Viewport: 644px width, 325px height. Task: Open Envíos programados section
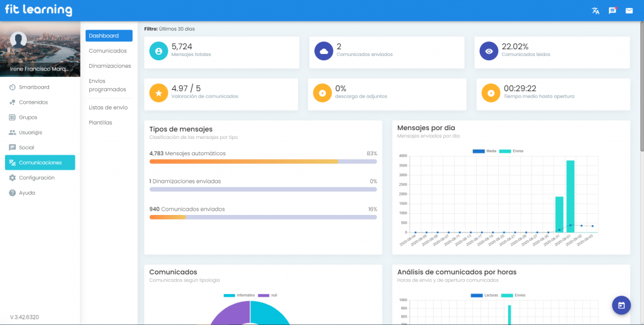[107, 85]
